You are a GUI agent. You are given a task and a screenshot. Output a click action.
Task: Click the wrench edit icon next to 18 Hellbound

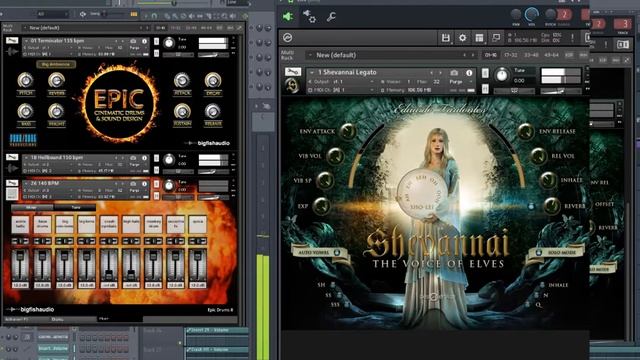[x=12, y=158]
